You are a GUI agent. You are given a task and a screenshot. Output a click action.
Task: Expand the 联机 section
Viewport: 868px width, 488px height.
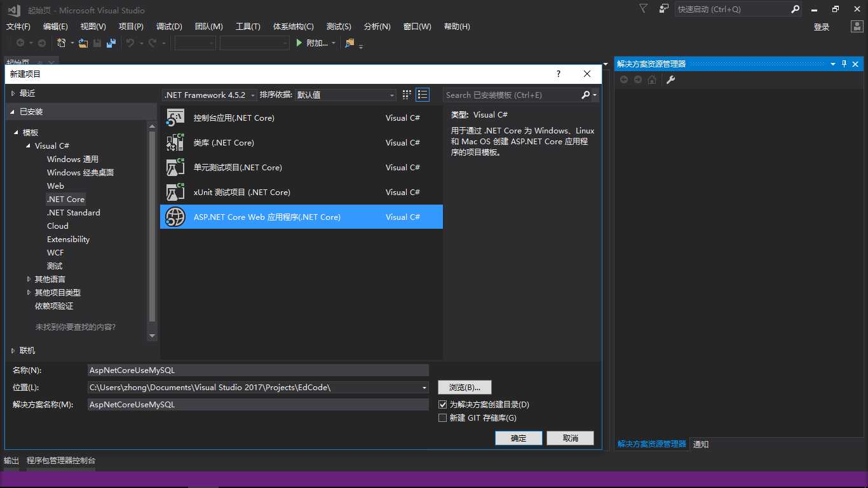pos(13,350)
